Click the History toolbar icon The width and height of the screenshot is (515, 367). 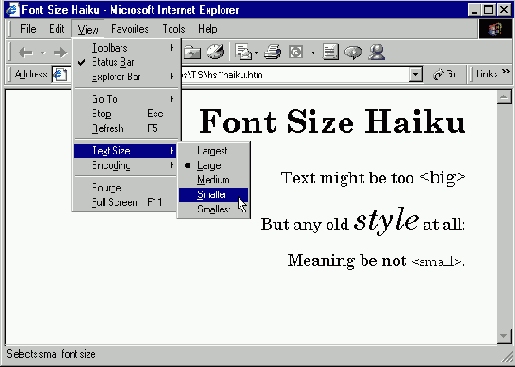215,52
